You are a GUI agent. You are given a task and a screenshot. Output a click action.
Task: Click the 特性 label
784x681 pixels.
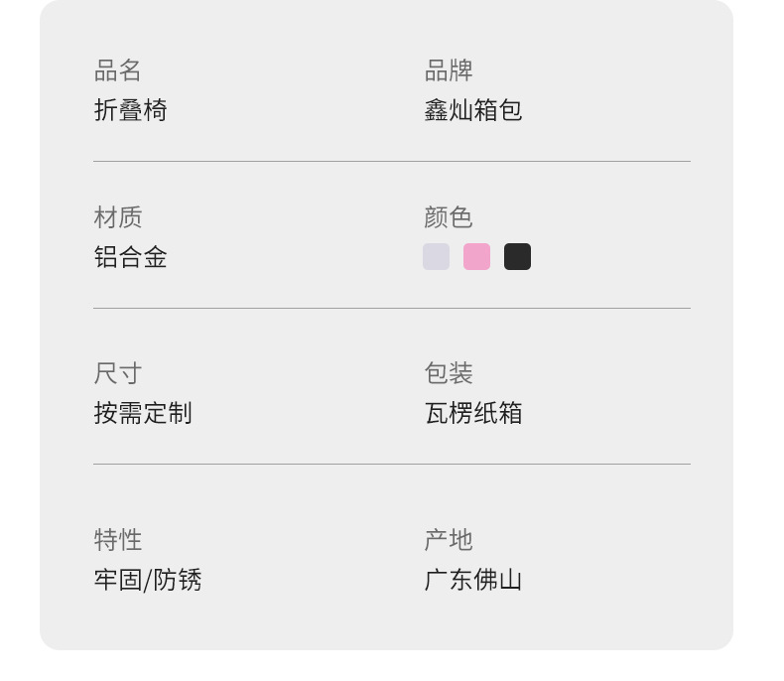point(118,540)
